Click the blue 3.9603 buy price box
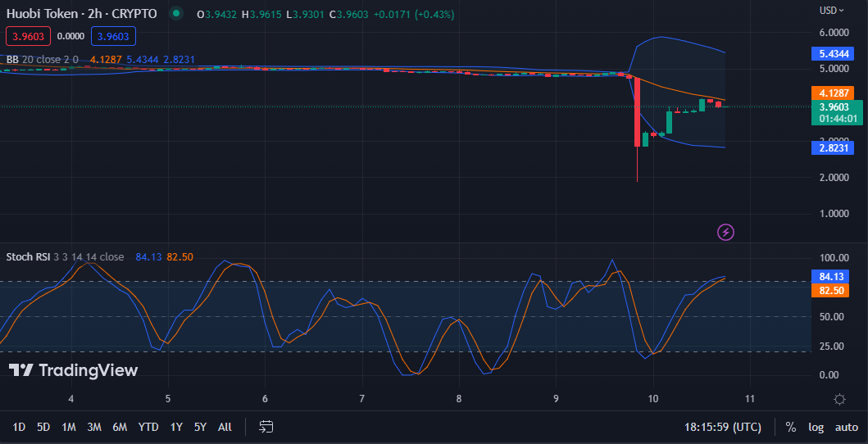Image resolution: width=868 pixels, height=444 pixels. tap(113, 37)
